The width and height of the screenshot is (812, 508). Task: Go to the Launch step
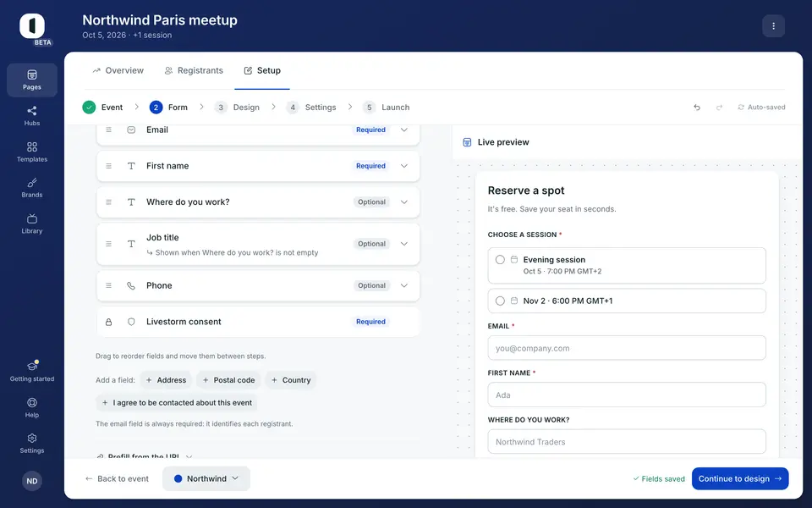[387, 108]
